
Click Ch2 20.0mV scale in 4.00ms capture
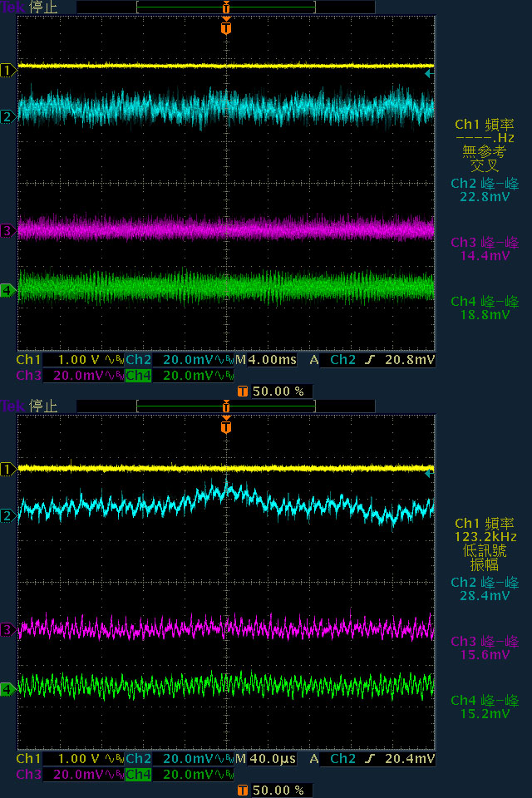pyautogui.click(x=188, y=360)
